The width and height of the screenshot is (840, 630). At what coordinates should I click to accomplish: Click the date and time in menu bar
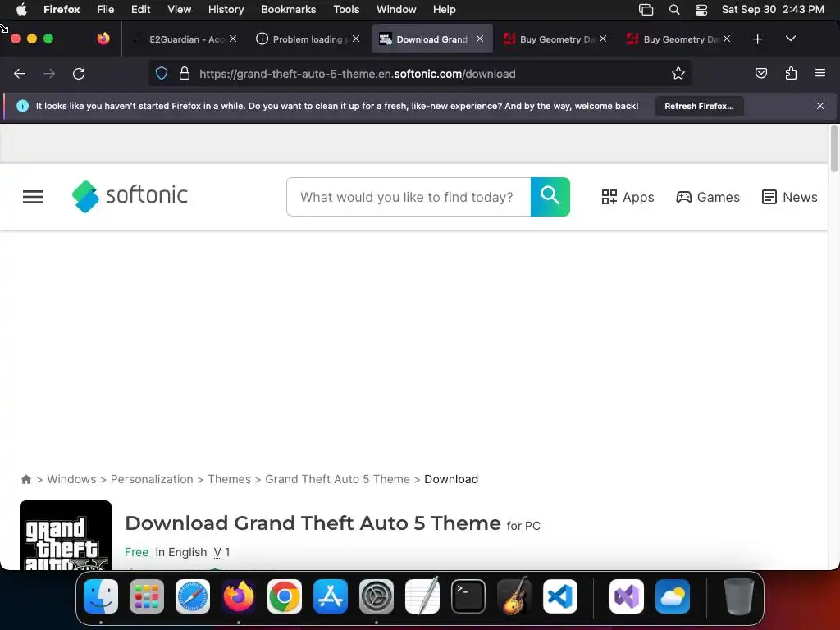click(x=773, y=10)
